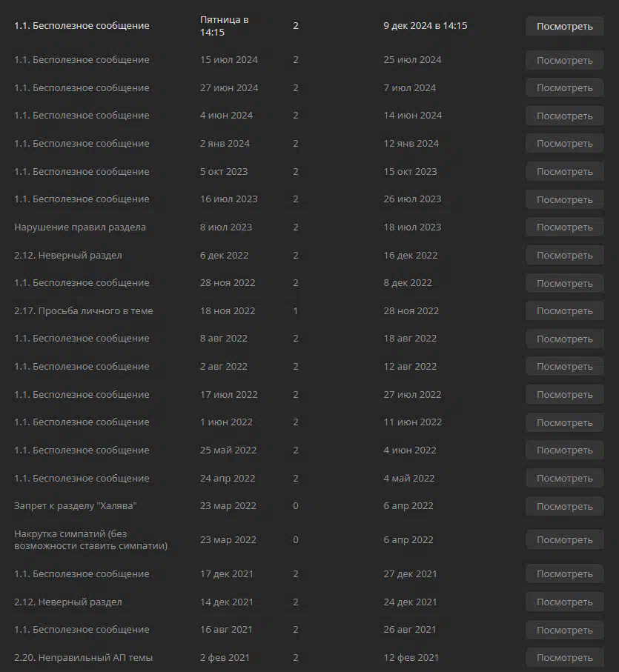
Task: Click Посмотреть for Неправильный АП темы warning
Action: [565, 657]
